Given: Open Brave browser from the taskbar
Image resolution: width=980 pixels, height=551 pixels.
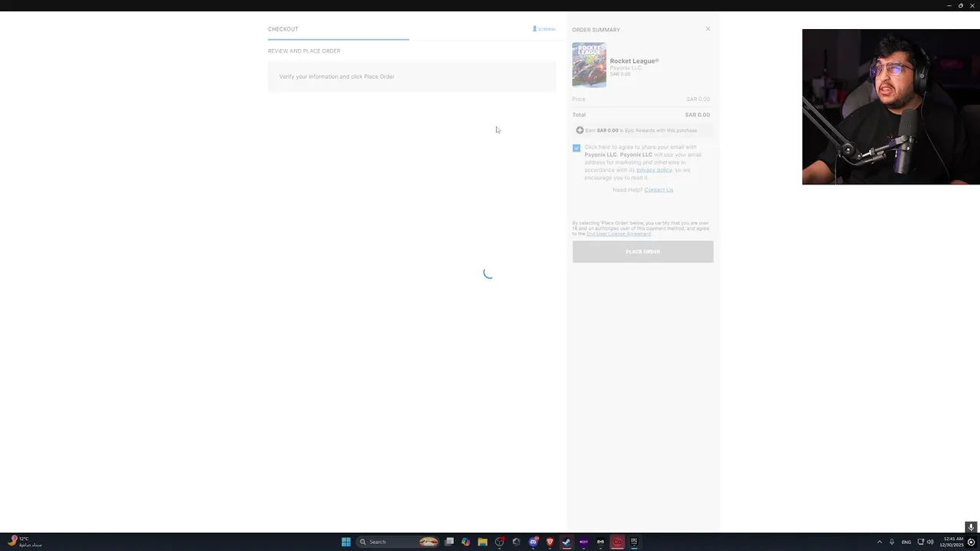Looking at the screenshot, I should pos(550,542).
